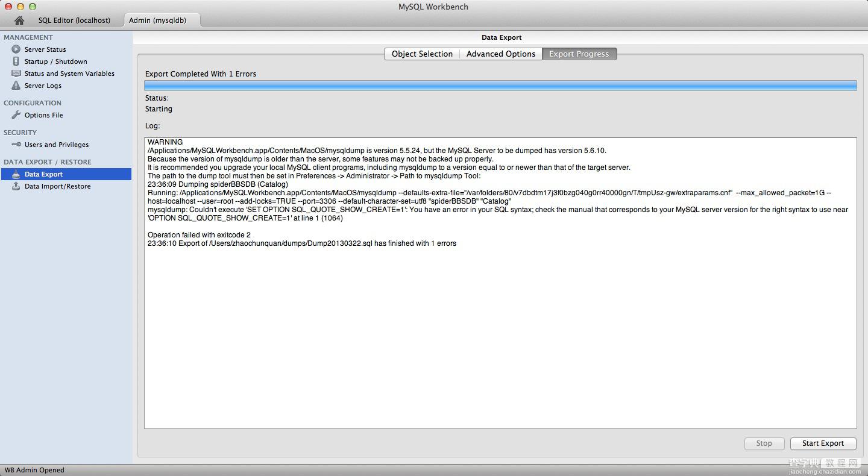Click the WARNING line in the log
Viewport: 868px width, 476px height.
165,142
